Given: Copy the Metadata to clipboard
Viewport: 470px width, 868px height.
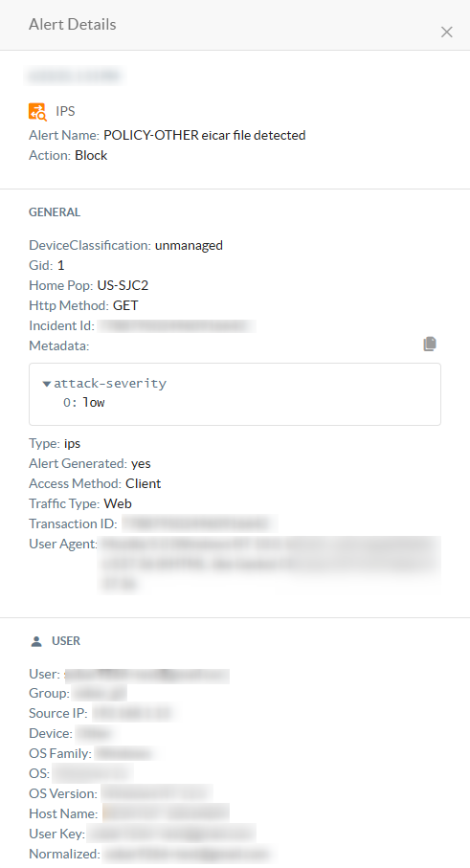Looking at the screenshot, I should [x=430, y=344].
